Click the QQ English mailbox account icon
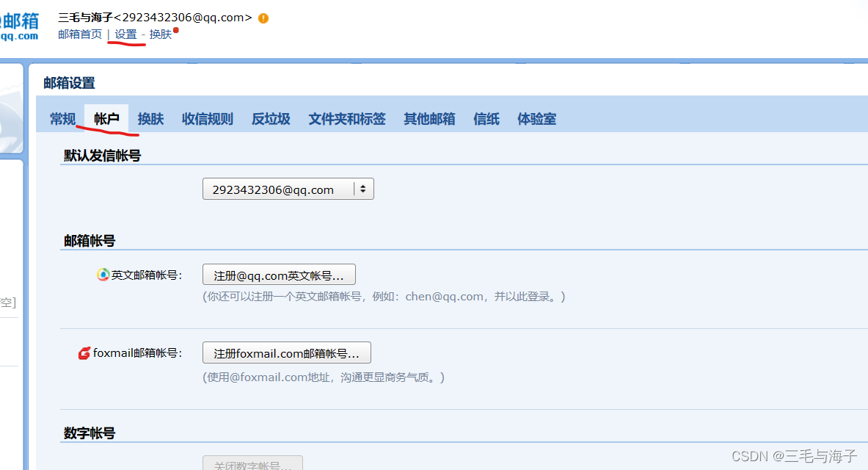This screenshot has width=868, height=470. click(103, 275)
